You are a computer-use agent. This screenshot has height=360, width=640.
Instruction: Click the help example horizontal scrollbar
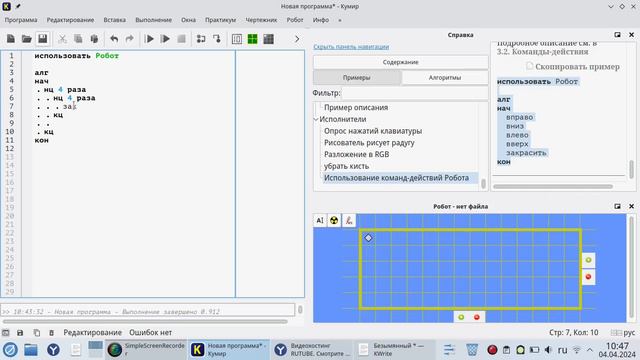point(553,187)
